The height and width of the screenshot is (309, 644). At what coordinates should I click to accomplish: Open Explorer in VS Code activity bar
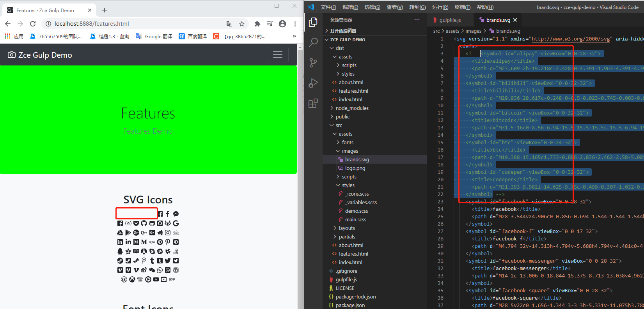313,23
